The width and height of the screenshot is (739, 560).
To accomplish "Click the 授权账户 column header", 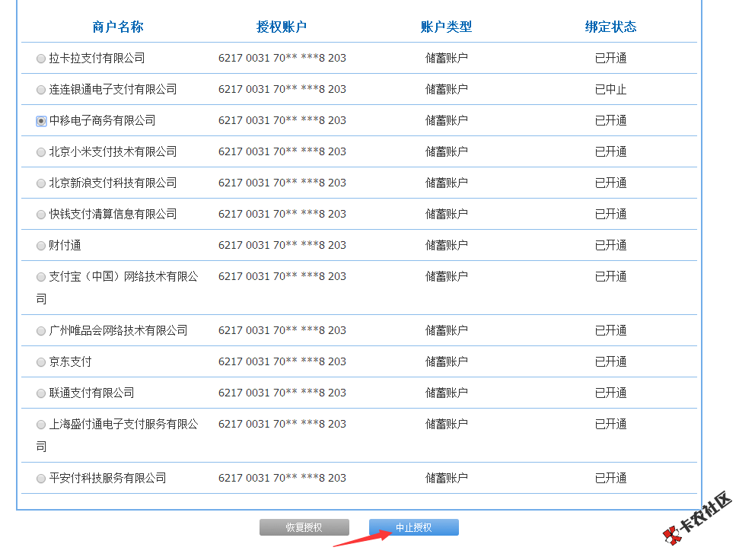I will click(282, 27).
